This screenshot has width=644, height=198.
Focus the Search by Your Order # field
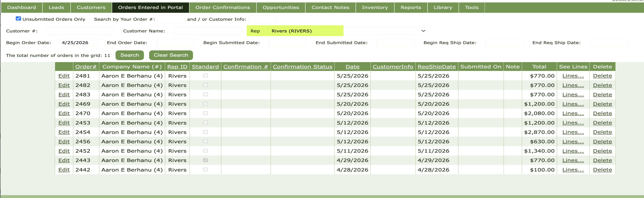click(x=171, y=19)
